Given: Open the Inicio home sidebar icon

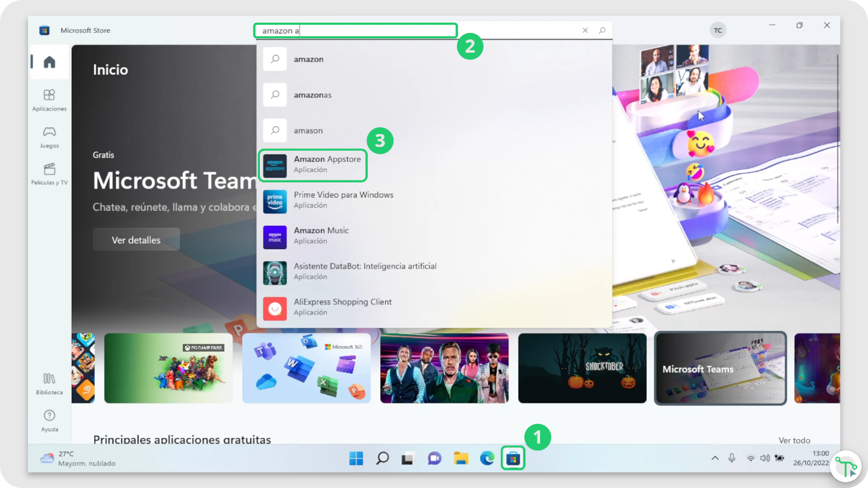Looking at the screenshot, I should (x=50, y=62).
